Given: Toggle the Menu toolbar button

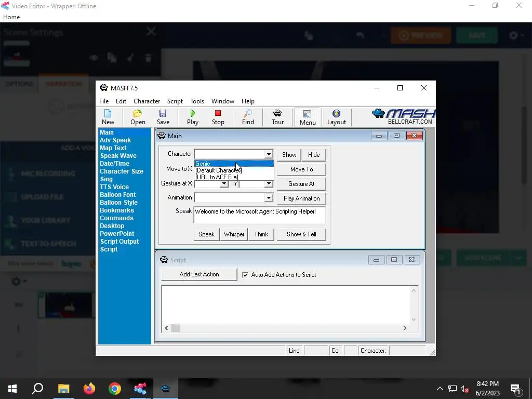Looking at the screenshot, I should pos(308,117).
